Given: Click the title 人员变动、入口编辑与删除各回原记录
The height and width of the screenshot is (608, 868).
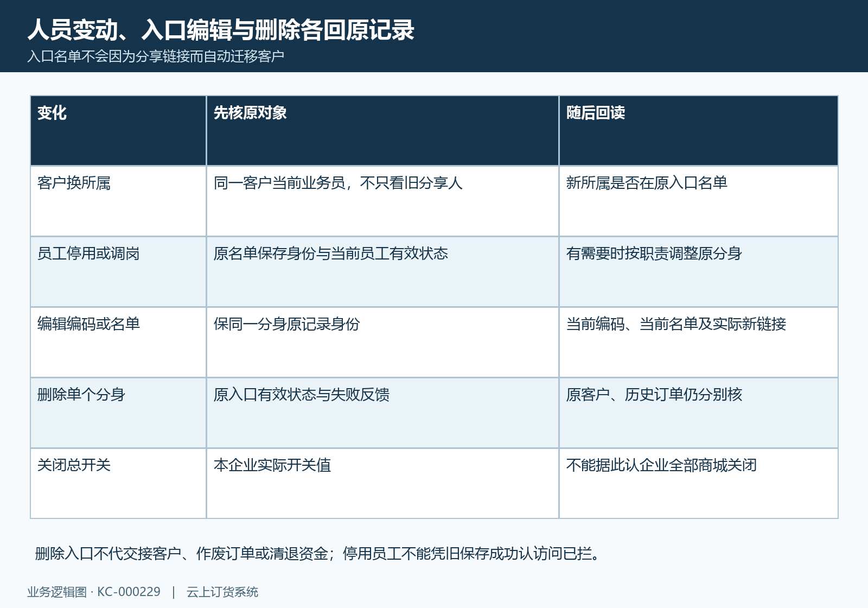Looking at the screenshot, I should pyautogui.click(x=221, y=30).
